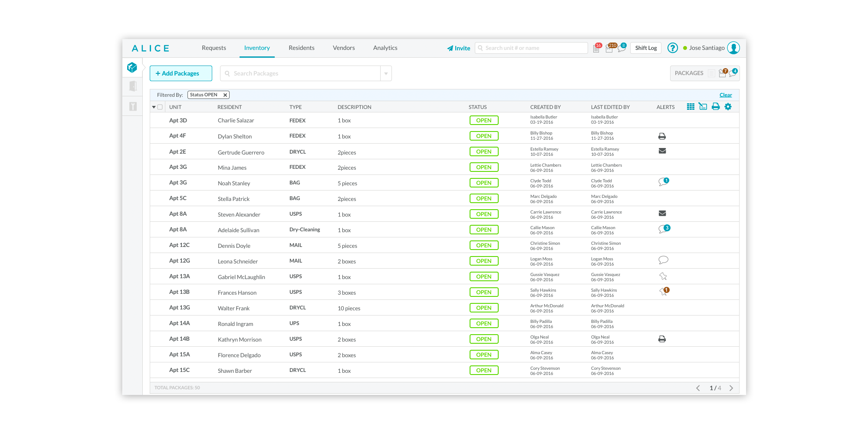Select resident Ronald Ingram
Viewport: 868px width, 434px height.
click(x=235, y=324)
